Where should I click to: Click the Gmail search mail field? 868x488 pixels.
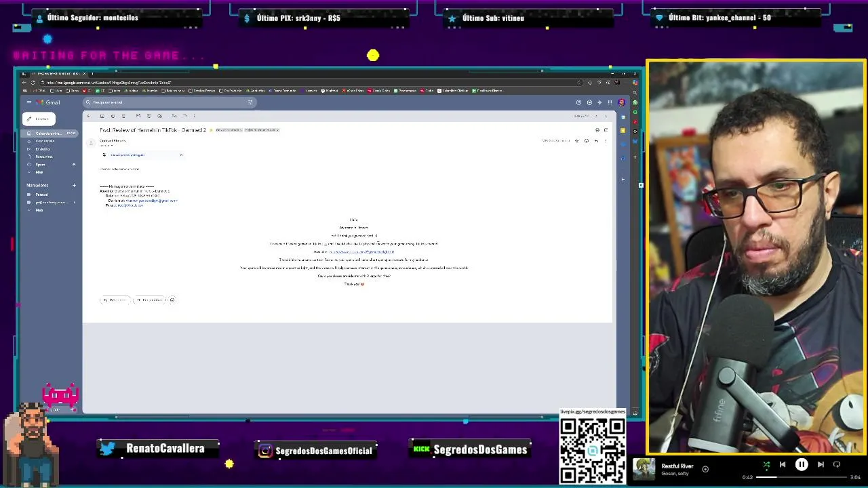[170, 102]
